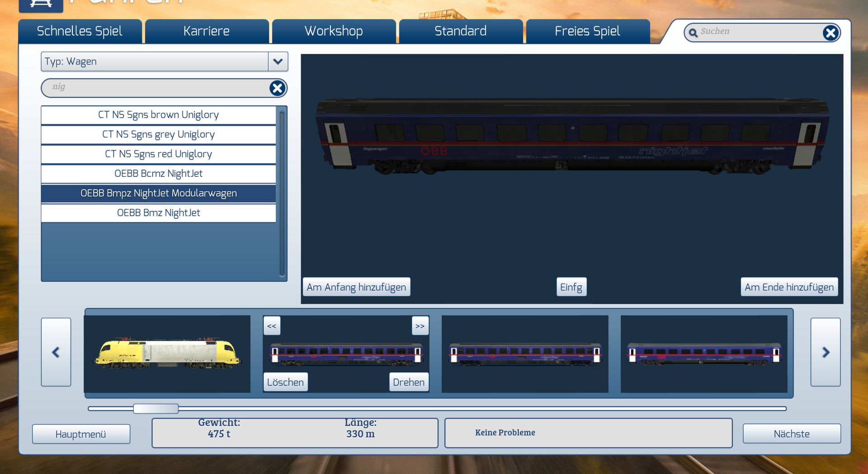
Task: Go to previous consist items with left arrow
Action: coord(56,352)
